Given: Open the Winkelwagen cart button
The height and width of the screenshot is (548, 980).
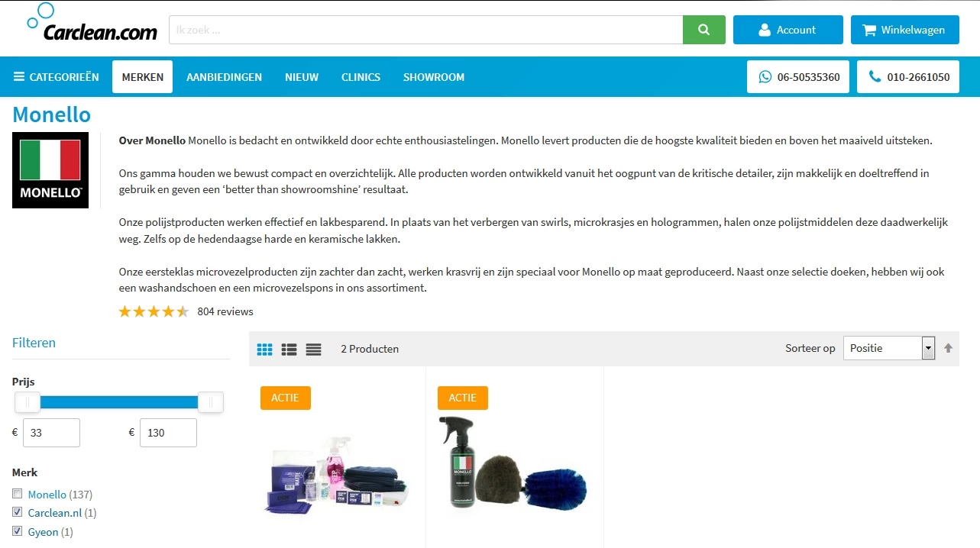Looking at the screenshot, I should coord(905,30).
